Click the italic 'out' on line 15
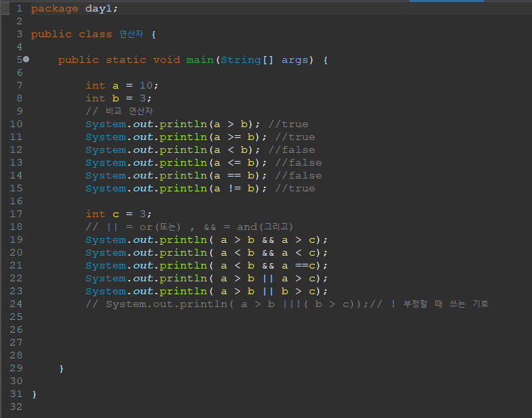Screen dimensions: 532x418 point(143,188)
